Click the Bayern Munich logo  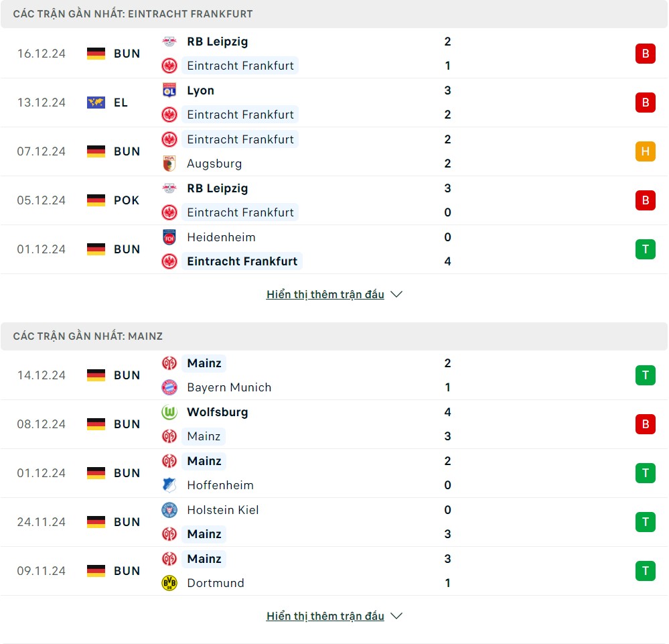point(169,387)
